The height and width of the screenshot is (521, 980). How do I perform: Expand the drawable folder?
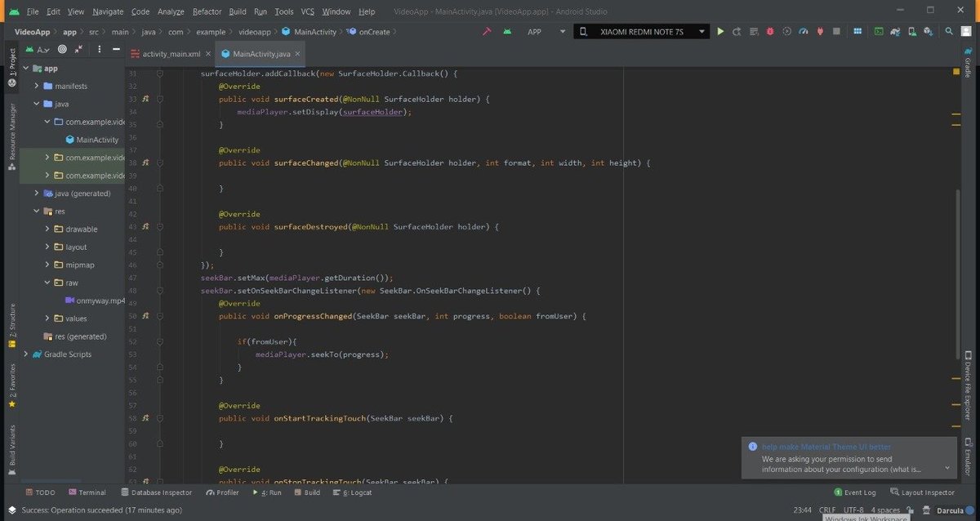coord(47,229)
